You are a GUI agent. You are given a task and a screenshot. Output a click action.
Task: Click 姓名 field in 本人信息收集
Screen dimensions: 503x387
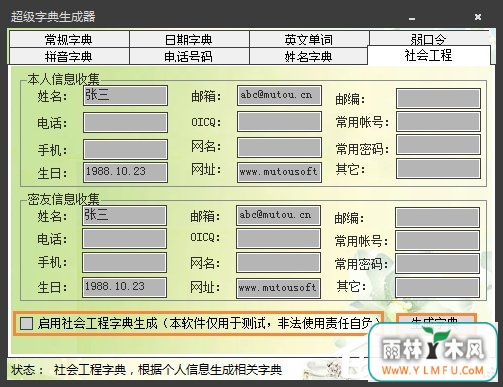[125, 96]
